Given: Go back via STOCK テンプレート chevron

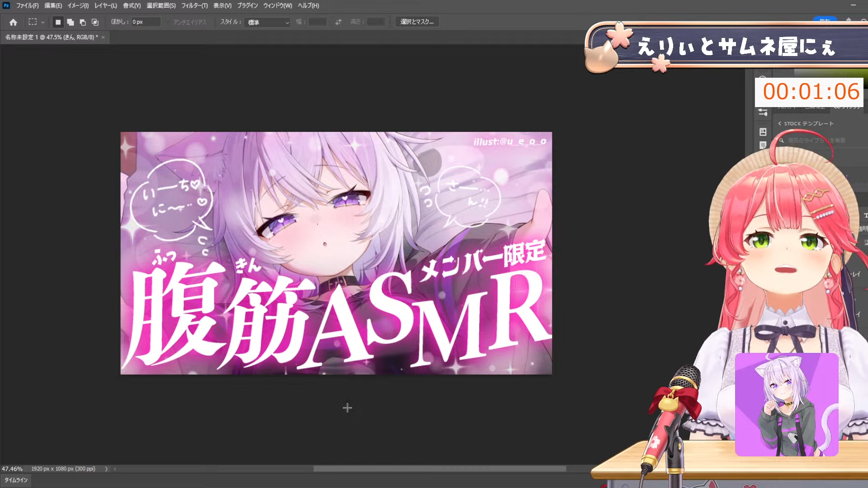Looking at the screenshot, I should [780, 123].
